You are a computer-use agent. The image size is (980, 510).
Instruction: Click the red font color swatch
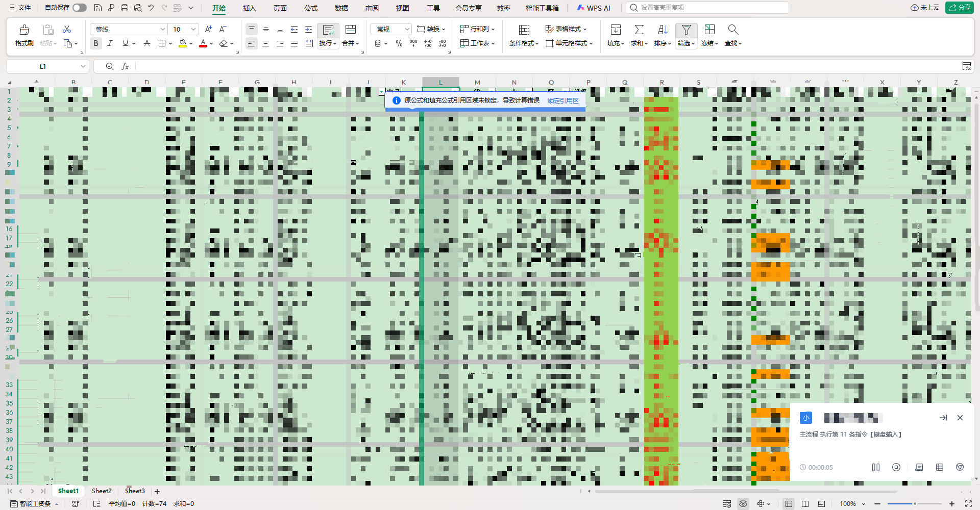[x=203, y=44]
